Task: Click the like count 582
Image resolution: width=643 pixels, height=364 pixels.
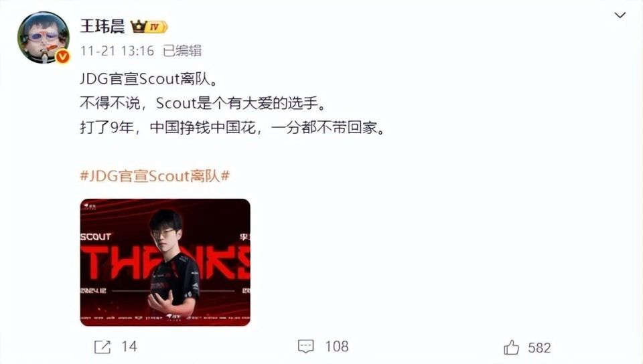Action: (x=539, y=348)
